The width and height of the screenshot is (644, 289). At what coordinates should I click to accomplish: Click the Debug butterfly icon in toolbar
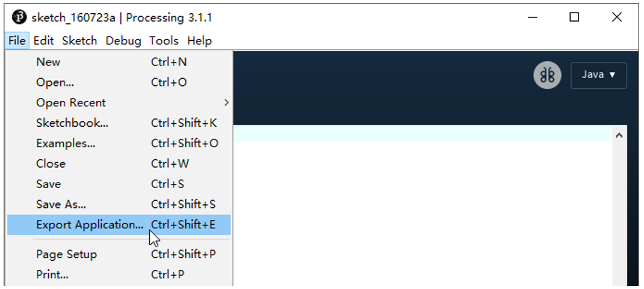point(547,75)
